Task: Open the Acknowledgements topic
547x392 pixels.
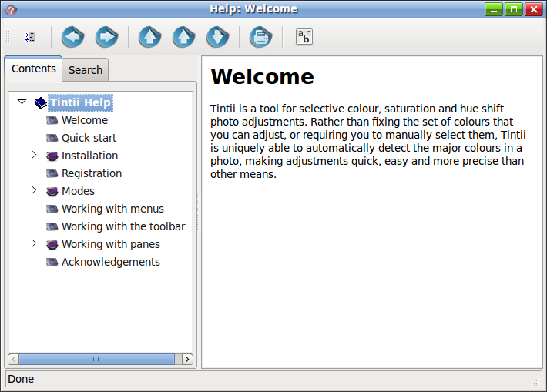Action: tap(111, 262)
